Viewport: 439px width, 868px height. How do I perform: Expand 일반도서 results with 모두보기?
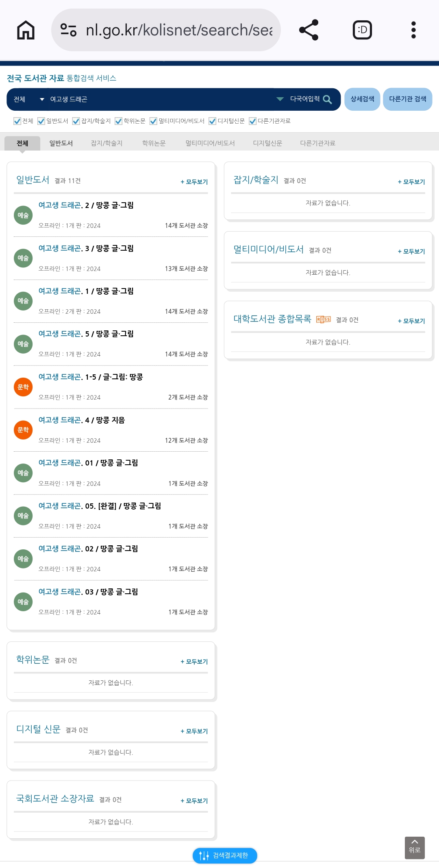194,182
